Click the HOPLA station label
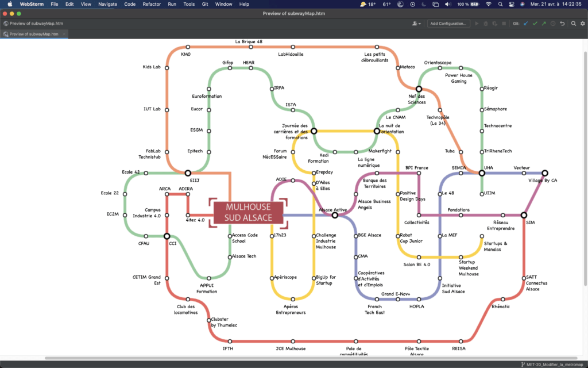 pos(417,306)
